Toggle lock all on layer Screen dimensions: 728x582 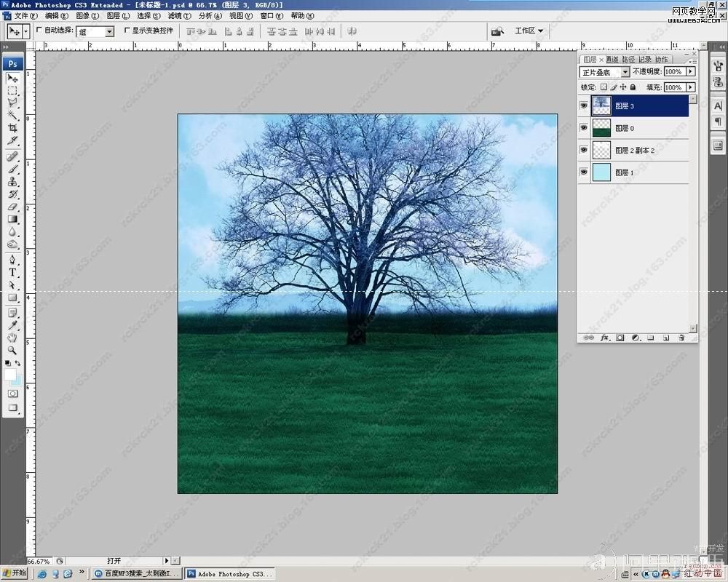[x=633, y=87]
